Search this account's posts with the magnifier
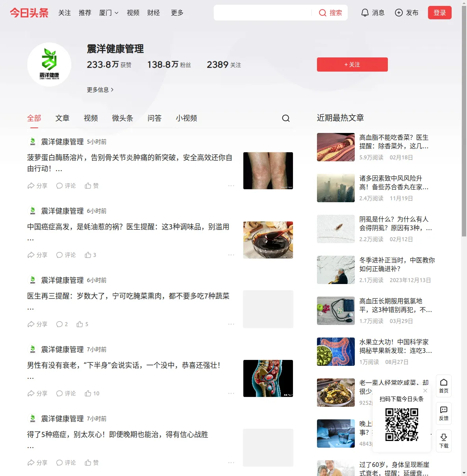Screen dimensions: 467x476 (286, 118)
